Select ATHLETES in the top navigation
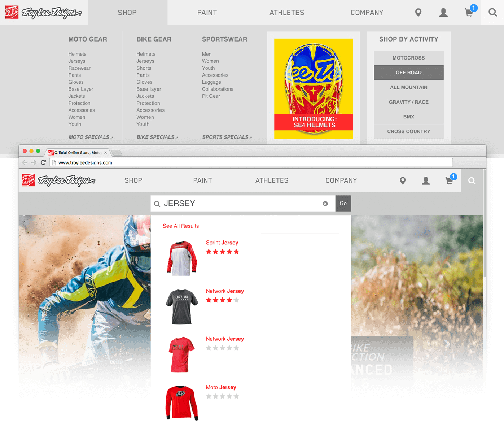The image size is (504, 431). point(272,180)
